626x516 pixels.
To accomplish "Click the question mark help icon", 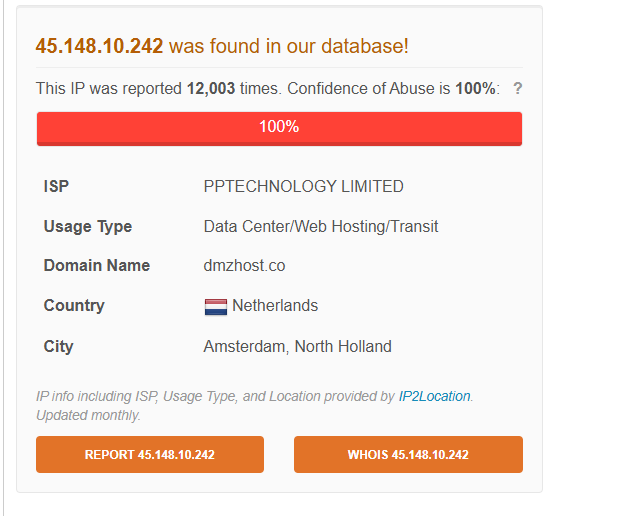I will pyautogui.click(x=517, y=88).
